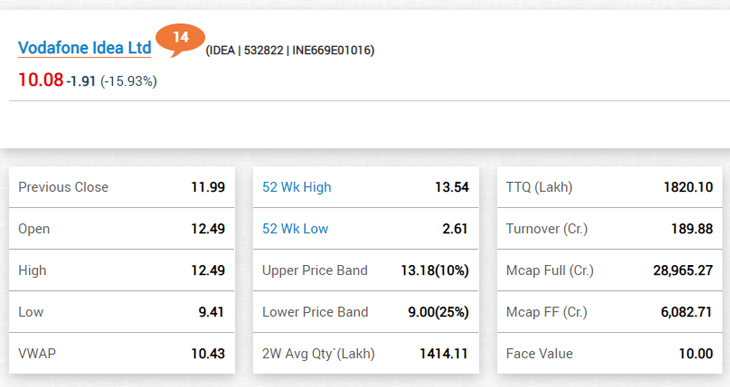Screen dimensions: 730x387
Task: Select the current price 10.08
Action: (41, 80)
